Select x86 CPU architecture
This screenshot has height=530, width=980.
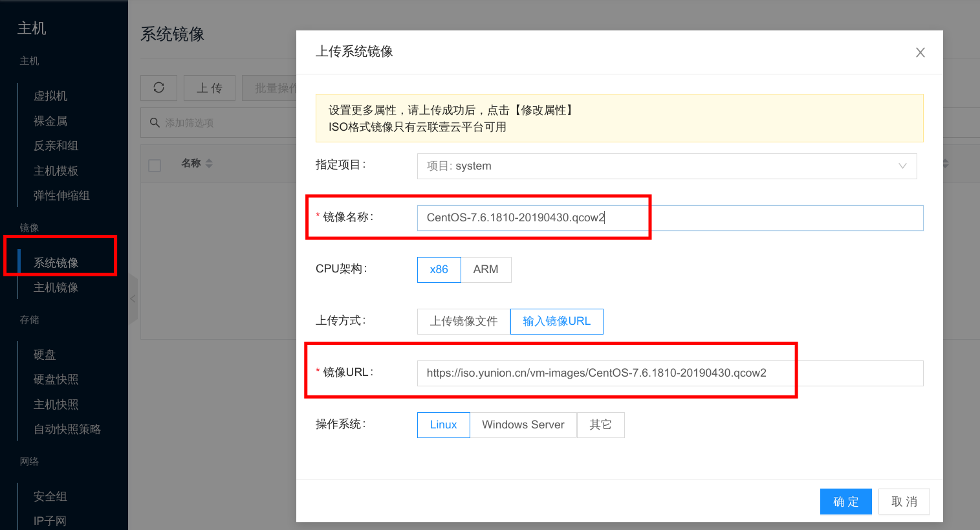tap(439, 270)
